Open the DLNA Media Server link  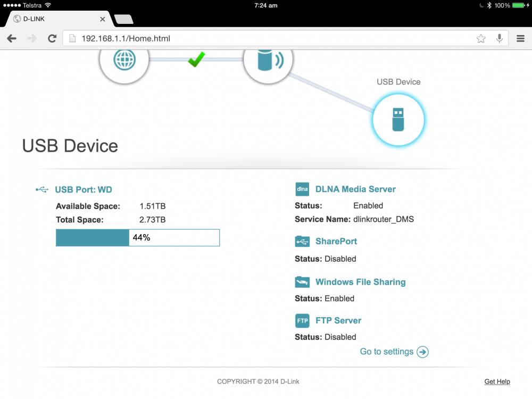point(355,189)
